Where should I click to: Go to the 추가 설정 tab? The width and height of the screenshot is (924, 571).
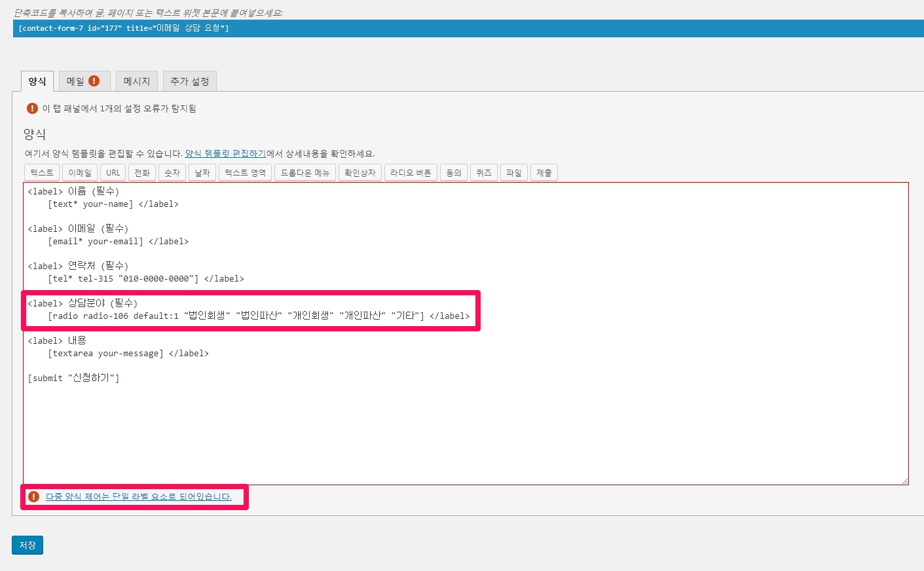tap(190, 81)
